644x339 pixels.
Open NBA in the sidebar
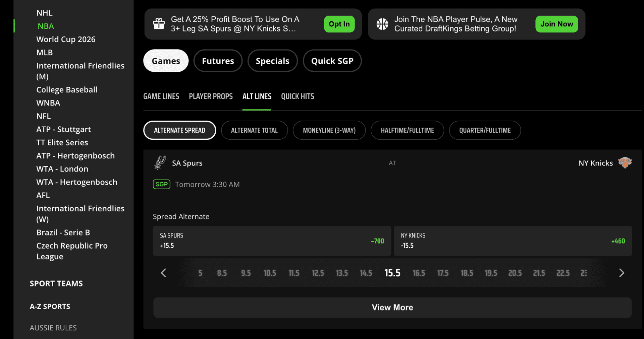point(46,26)
